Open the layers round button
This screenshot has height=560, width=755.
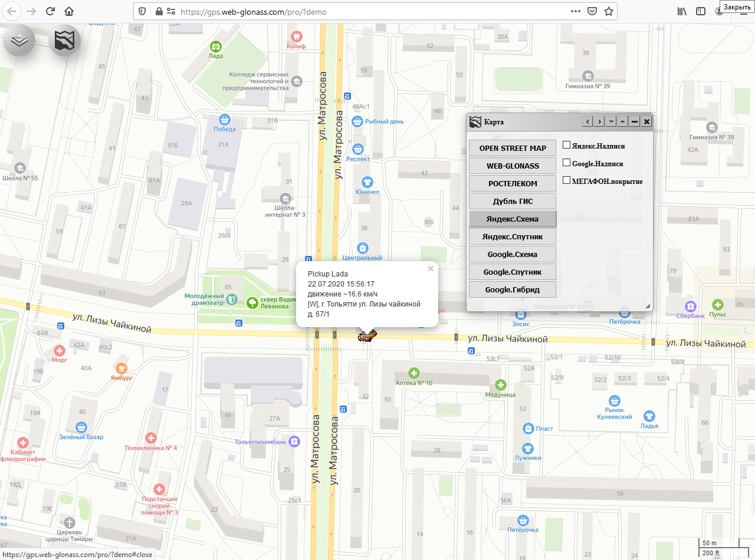coord(19,41)
